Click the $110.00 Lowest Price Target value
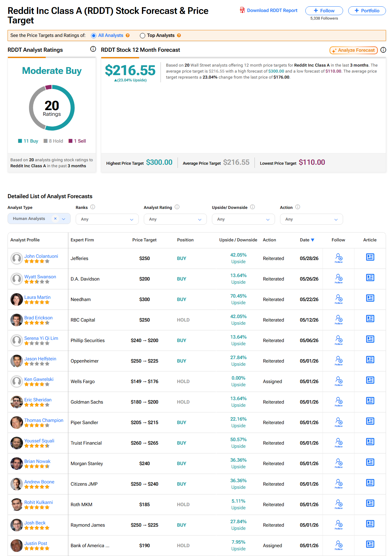The image size is (392, 556). tap(312, 162)
